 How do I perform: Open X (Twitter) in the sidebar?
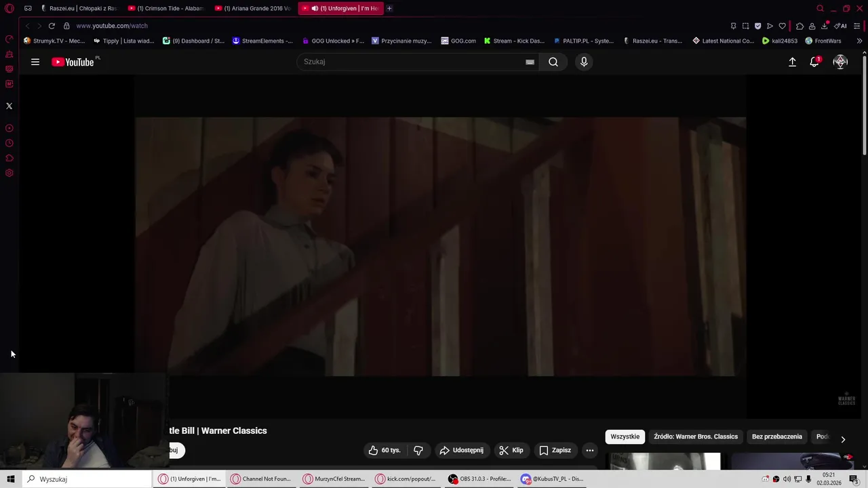click(9, 106)
